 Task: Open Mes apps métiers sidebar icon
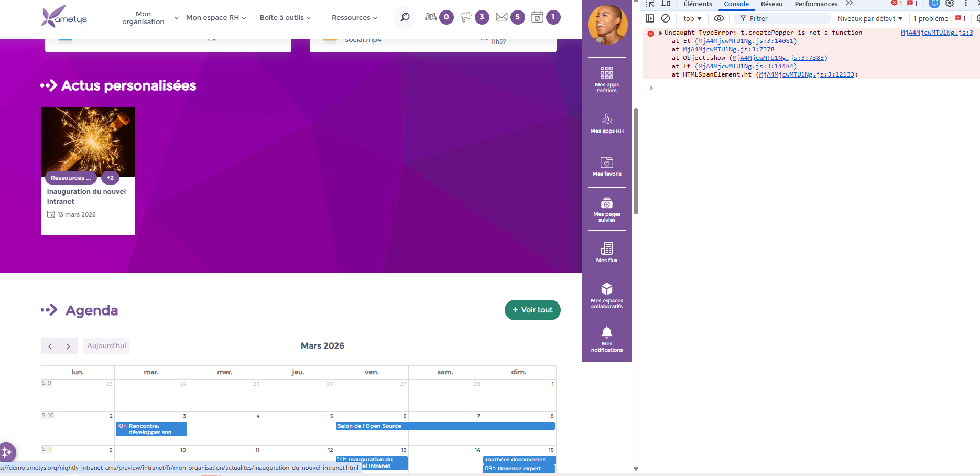606,79
